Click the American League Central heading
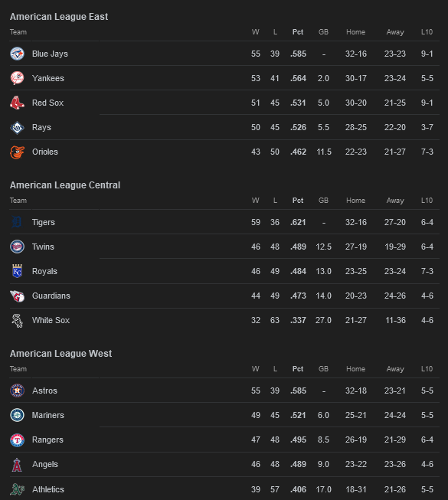This screenshot has width=448, height=500. (x=65, y=185)
